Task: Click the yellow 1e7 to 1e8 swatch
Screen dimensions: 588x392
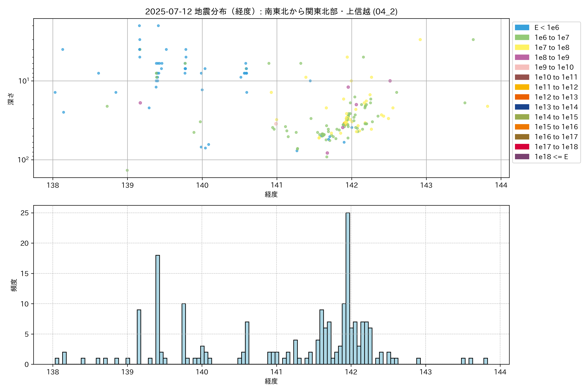Action: 522,48
